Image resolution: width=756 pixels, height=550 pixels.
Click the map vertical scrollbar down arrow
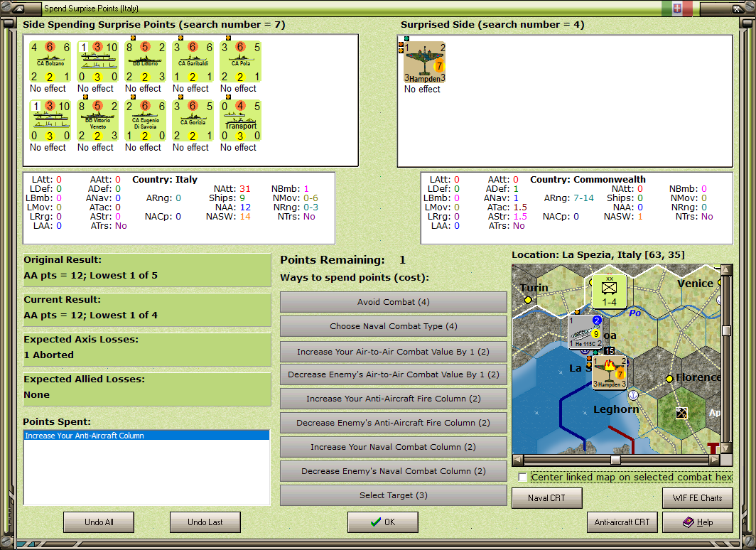click(726, 448)
